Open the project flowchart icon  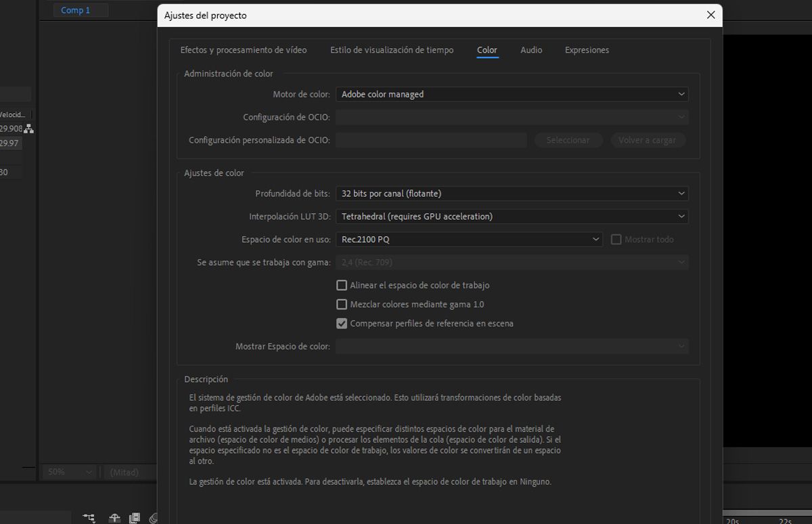pos(89,517)
